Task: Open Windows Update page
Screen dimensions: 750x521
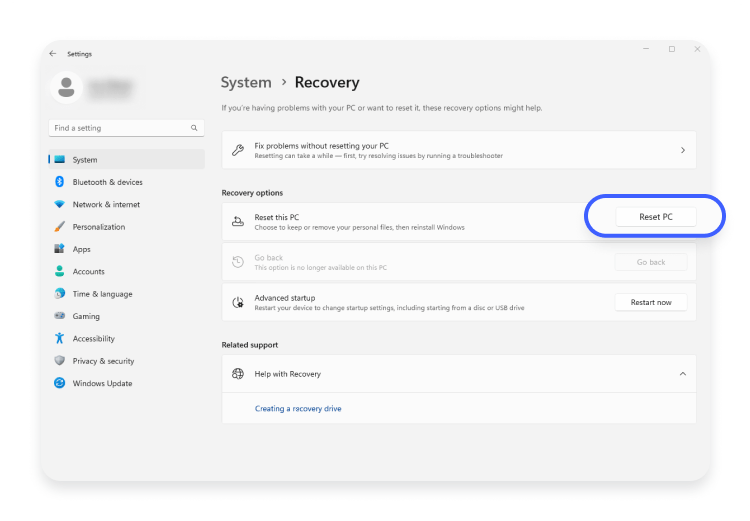Action: coord(127,383)
